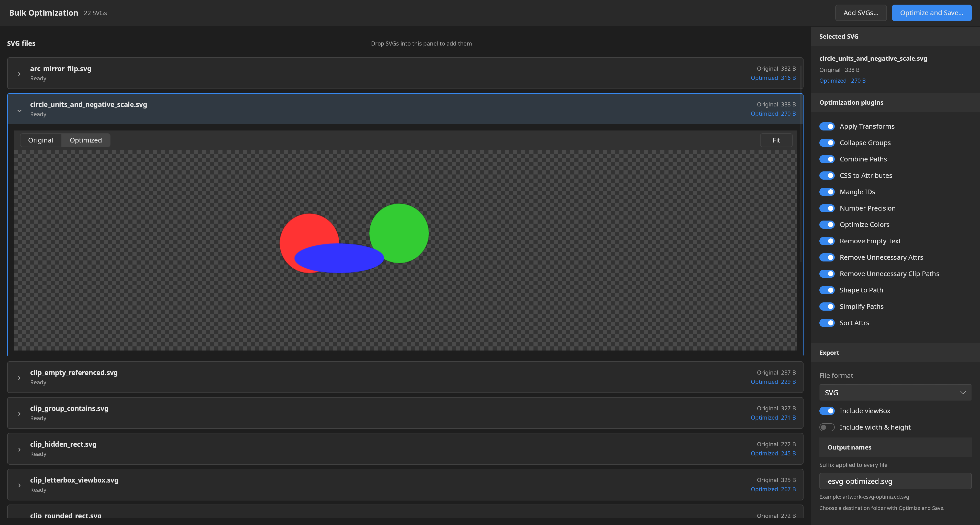
Task: Expand the clip_empty_referenced.svg row chevron
Action: coord(19,378)
